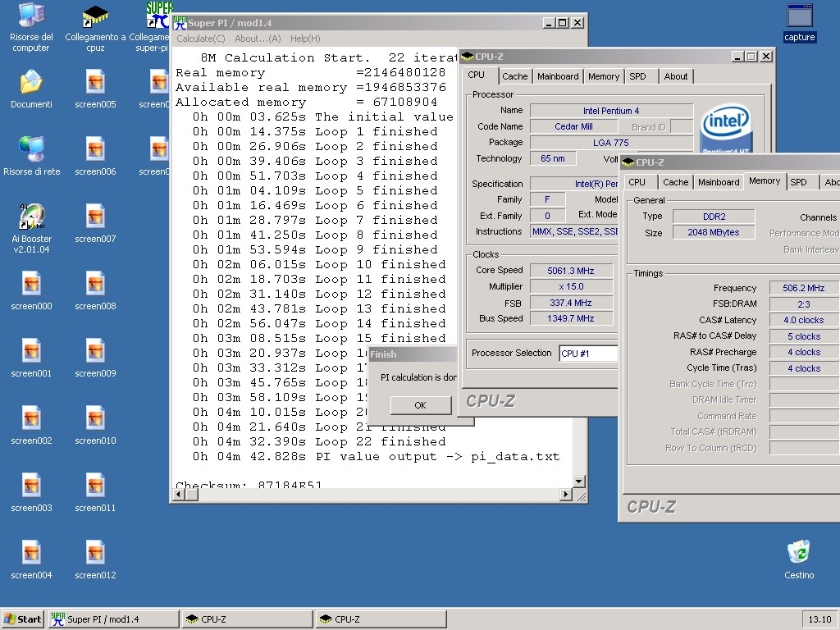Screen dimensions: 840x630
Task: Open the screen000 image file
Action: (31, 285)
